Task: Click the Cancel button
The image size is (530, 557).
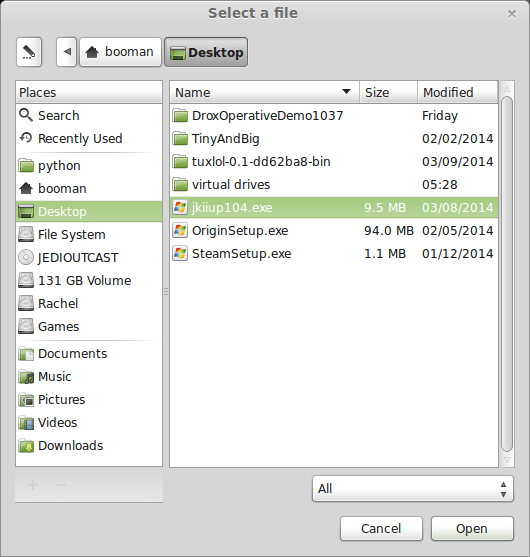Action: point(381,529)
